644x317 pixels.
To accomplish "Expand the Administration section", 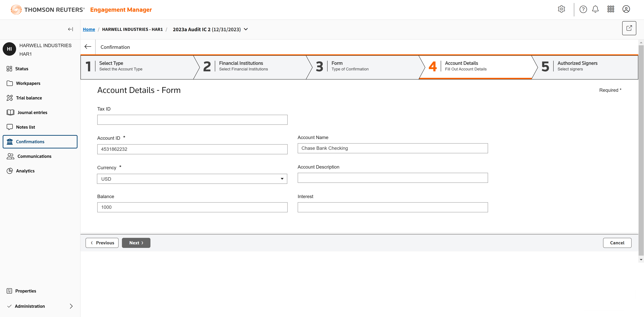I will tap(71, 306).
